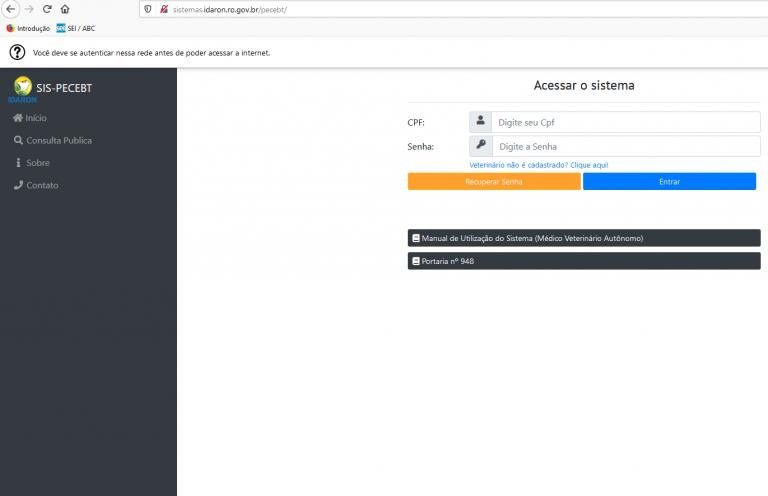Click the tracking protection shield icon
This screenshot has height=496, width=768.
[x=148, y=9]
